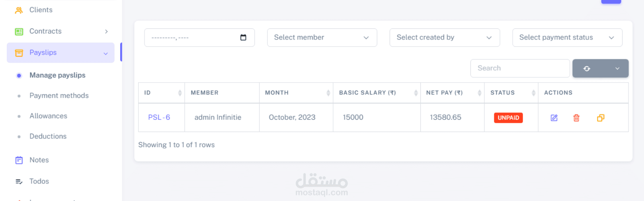The width and height of the screenshot is (644, 201).
Task: Click the Notes sidebar icon
Action: coord(19,160)
